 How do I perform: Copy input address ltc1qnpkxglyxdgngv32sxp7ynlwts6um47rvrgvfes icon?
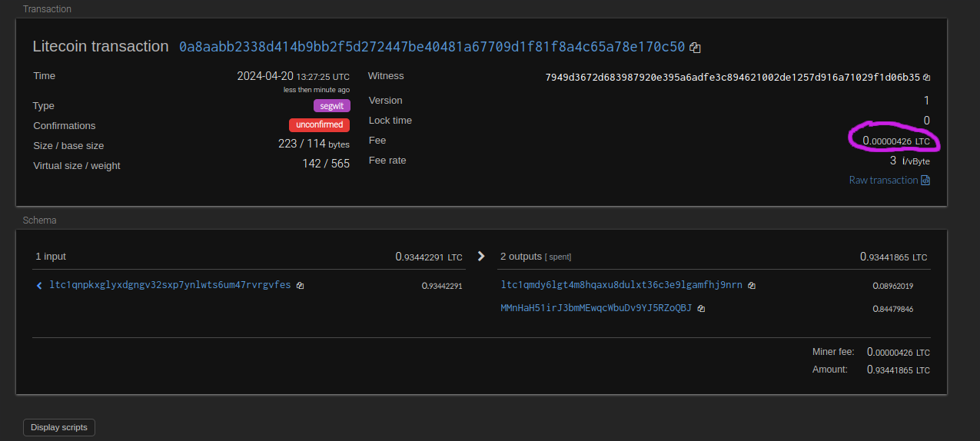300,286
